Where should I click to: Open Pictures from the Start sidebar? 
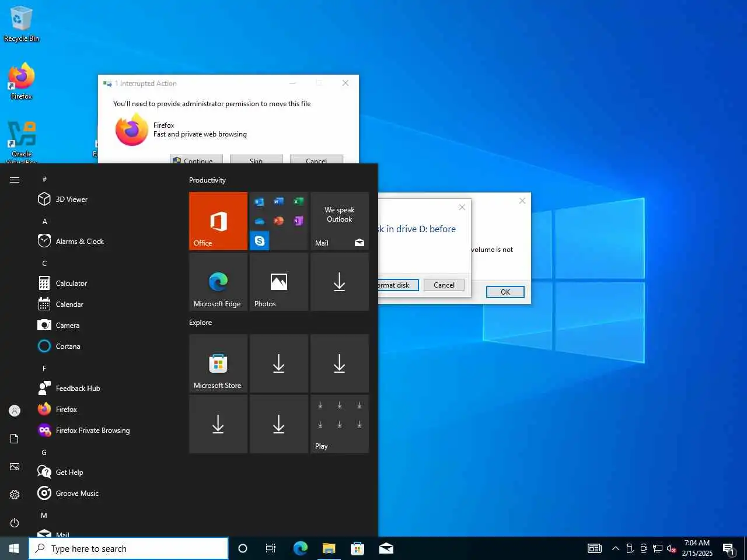(15, 467)
